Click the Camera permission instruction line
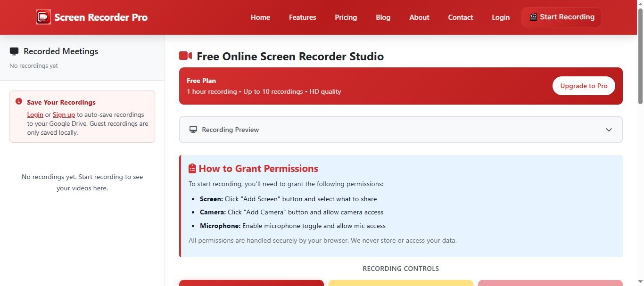Screen dimensions: 644x286 tap(291, 212)
